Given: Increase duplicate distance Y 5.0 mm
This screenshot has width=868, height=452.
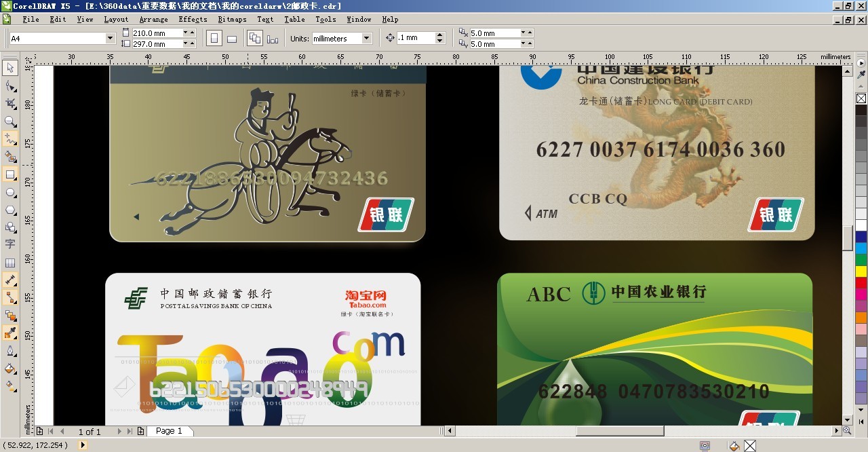Looking at the screenshot, I should point(530,42).
